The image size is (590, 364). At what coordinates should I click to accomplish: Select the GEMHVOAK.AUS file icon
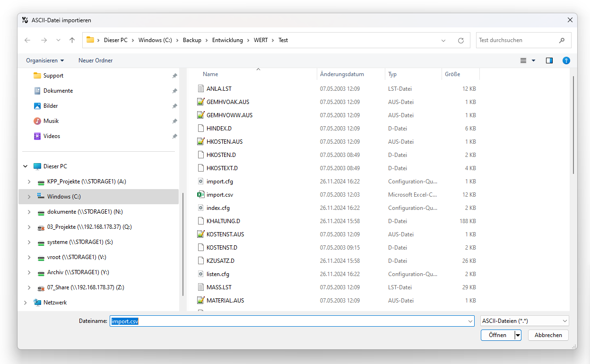200,102
